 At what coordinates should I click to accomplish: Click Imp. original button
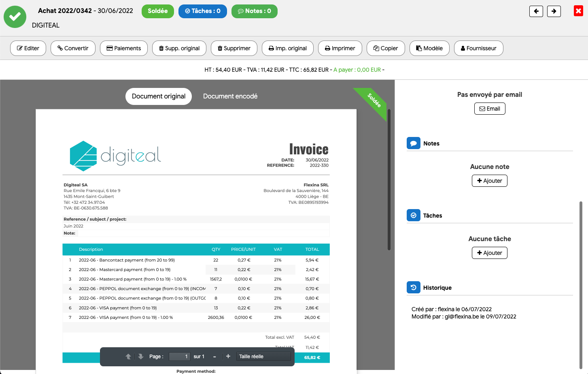288,48
